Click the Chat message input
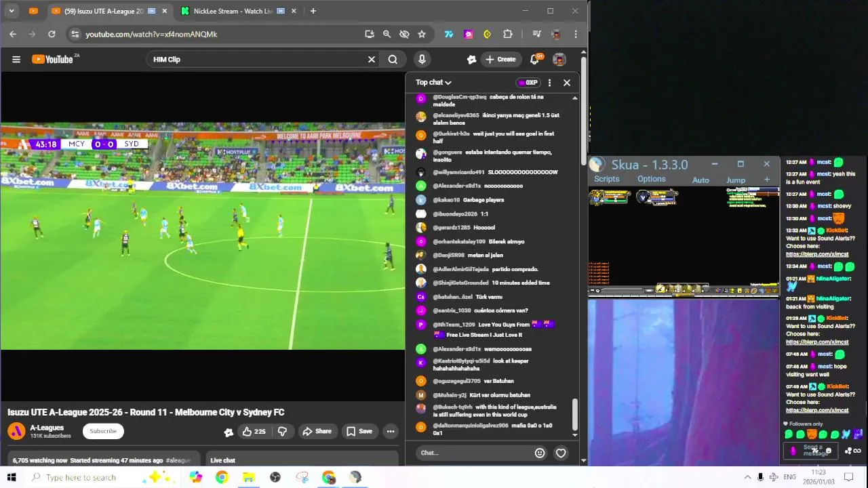 click(x=475, y=453)
